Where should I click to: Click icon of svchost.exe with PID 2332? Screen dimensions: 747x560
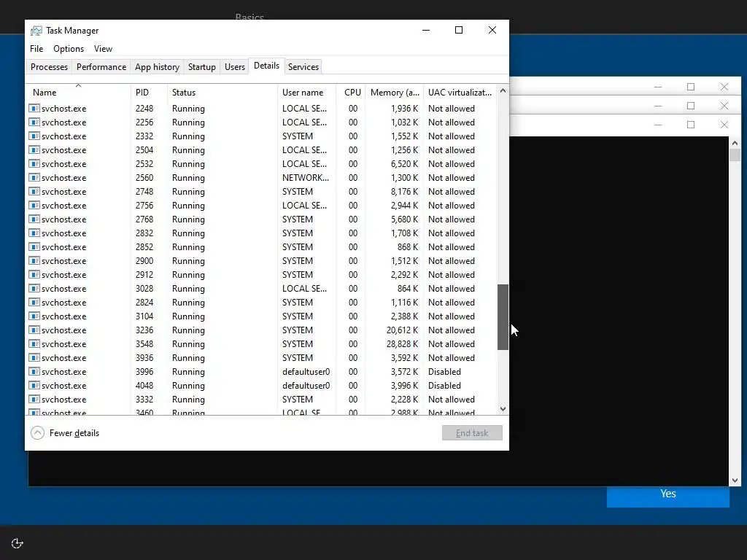click(x=34, y=136)
